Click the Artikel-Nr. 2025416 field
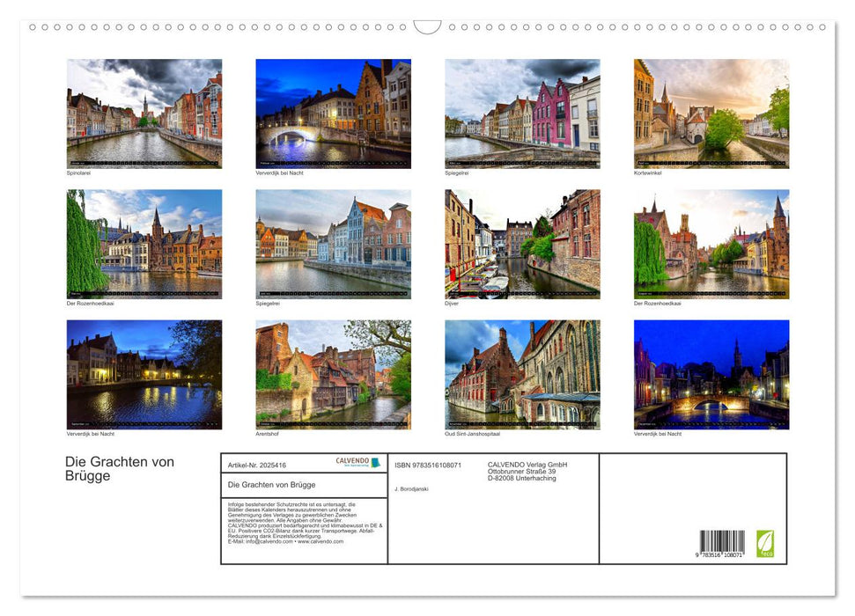This screenshot has height=616, width=855. [x=257, y=465]
